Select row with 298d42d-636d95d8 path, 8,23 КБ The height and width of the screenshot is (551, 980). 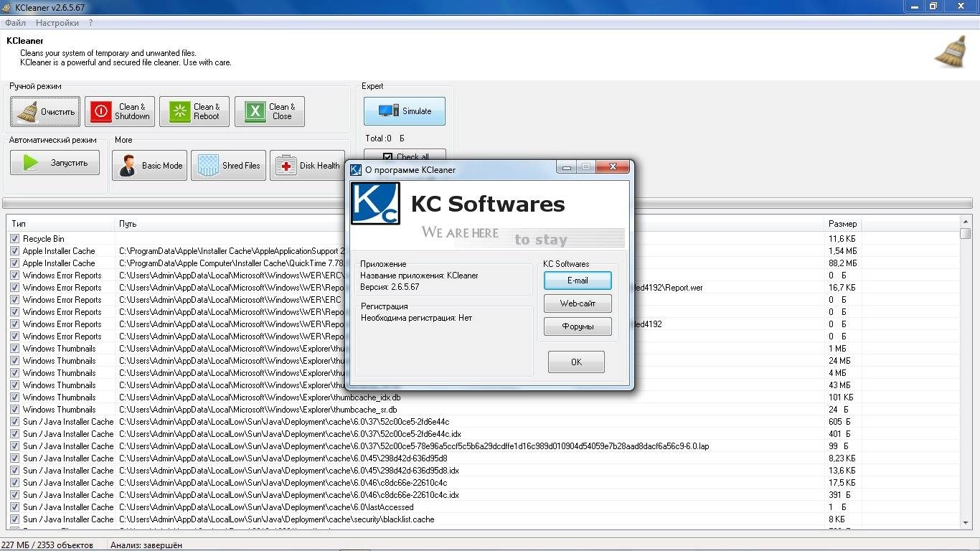(x=283, y=458)
